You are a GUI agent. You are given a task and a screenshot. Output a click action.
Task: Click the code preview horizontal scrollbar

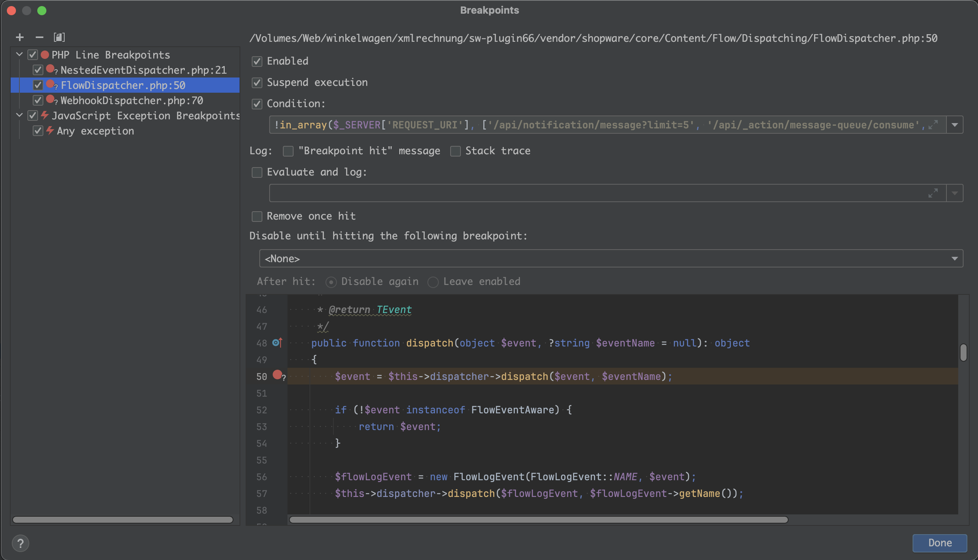pyautogui.click(x=538, y=520)
